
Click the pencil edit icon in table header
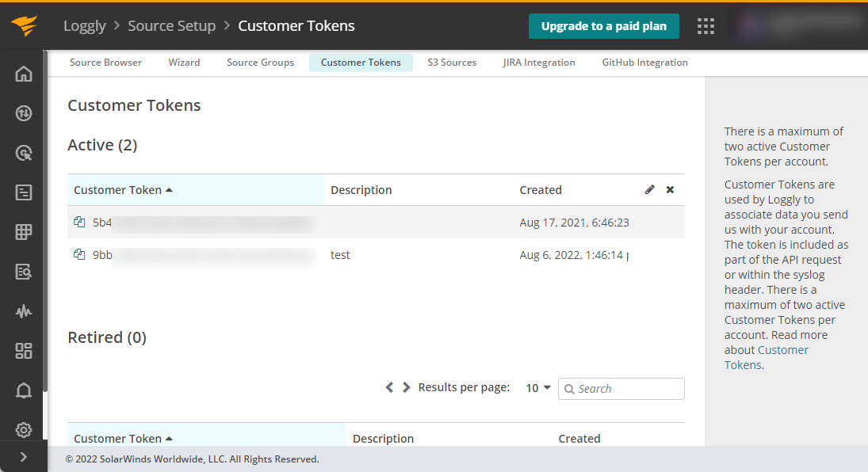click(x=650, y=190)
